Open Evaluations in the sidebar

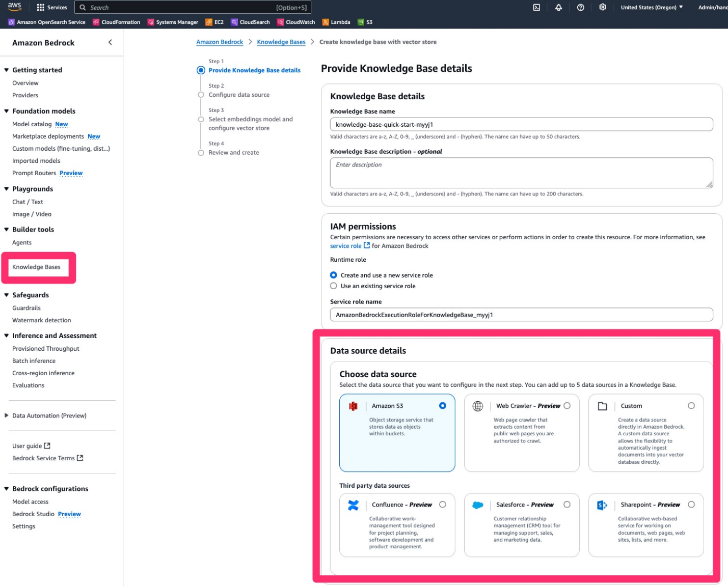point(28,385)
